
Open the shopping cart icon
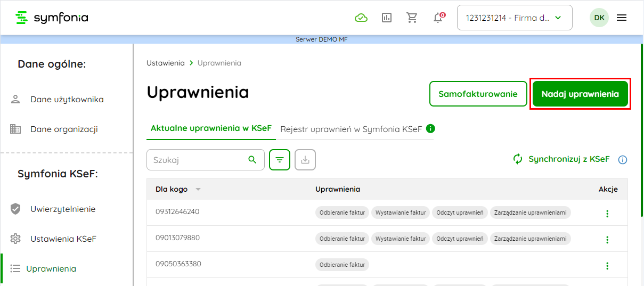[412, 18]
